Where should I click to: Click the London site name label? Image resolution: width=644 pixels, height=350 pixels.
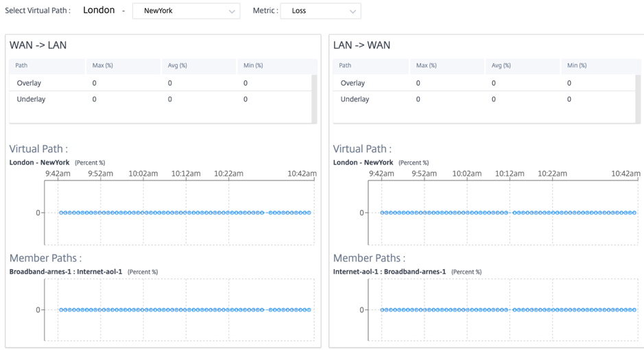[99, 10]
